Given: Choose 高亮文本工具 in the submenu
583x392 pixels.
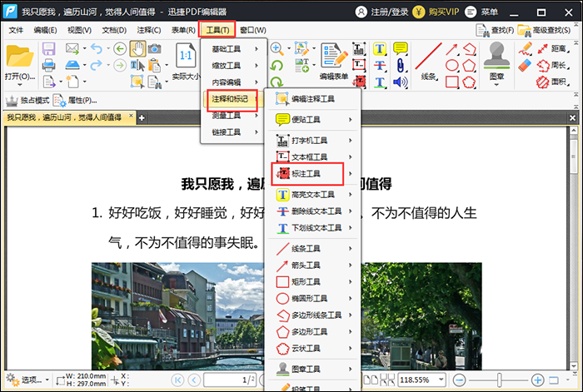Looking at the screenshot, I should point(313,194).
